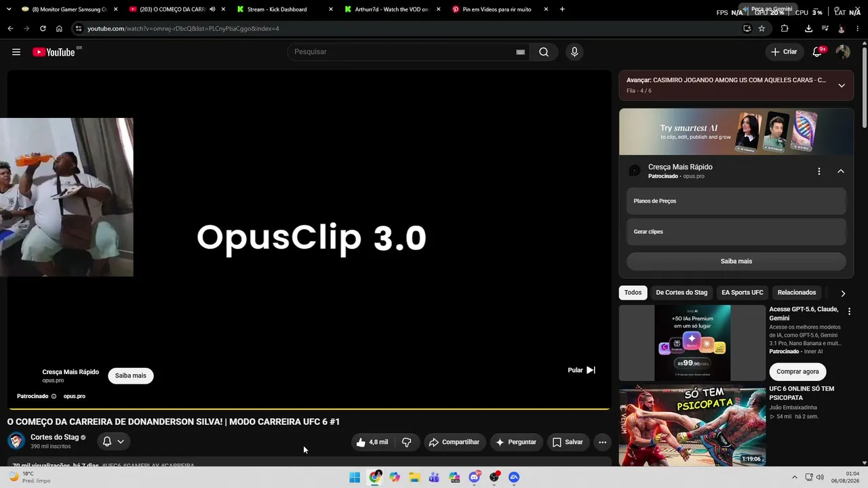Open the Try smartest AI ad banner
868x488 pixels.
click(x=736, y=131)
